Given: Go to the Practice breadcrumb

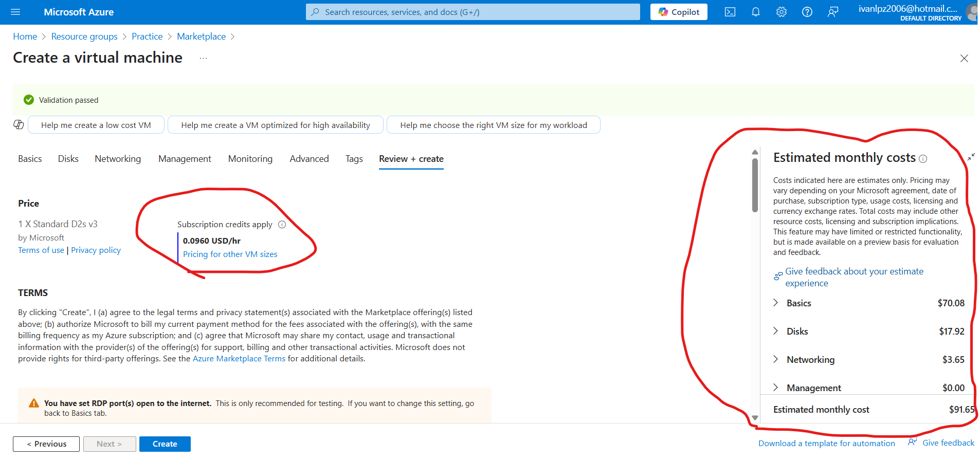Looking at the screenshot, I should click(147, 36).
